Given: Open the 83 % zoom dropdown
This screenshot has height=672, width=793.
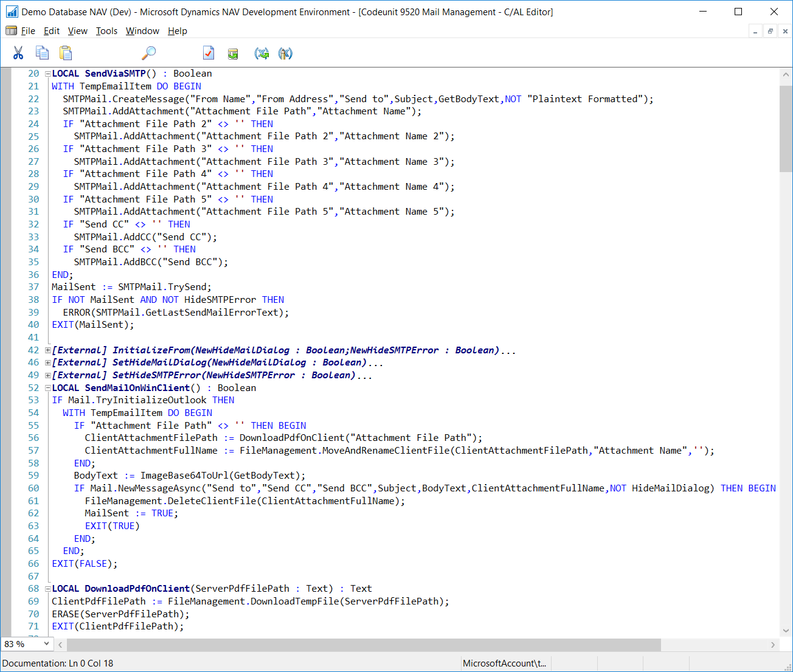Looking at the screenshot, I should (x=46, y=643).
